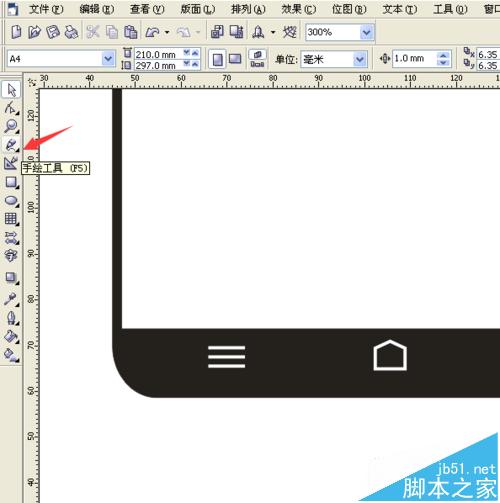Click the Export icon
This screenshot has height=503, width=500.
pos(236,32)
